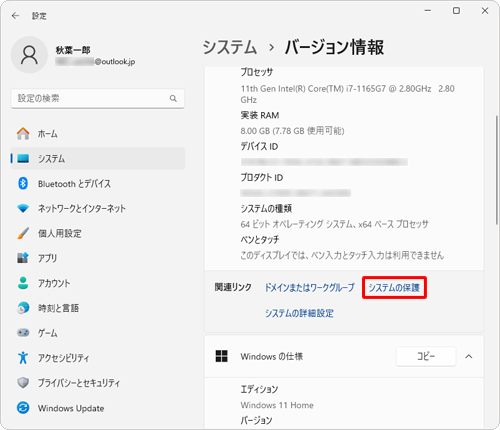
Task: Open 時刻と言語 settings page
Action: (x=98, y=308)
